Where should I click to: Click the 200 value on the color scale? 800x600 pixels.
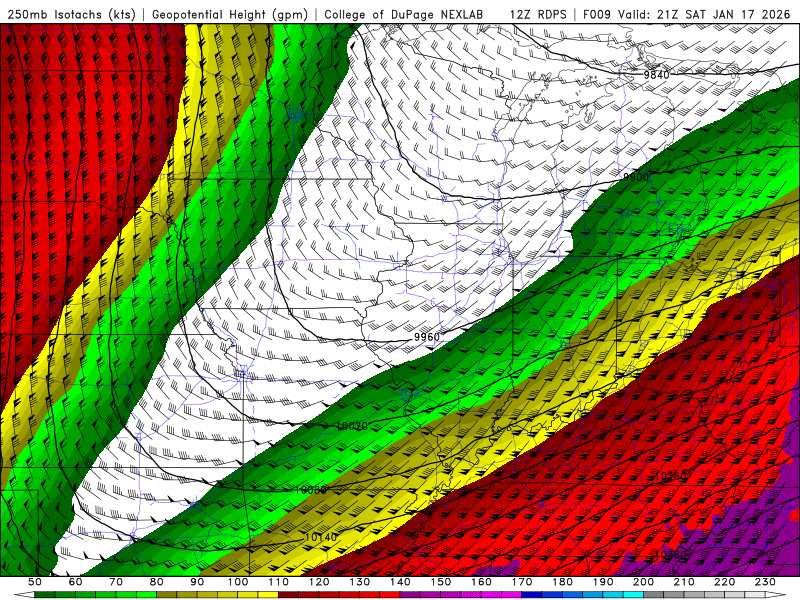[x=644, y=582]
